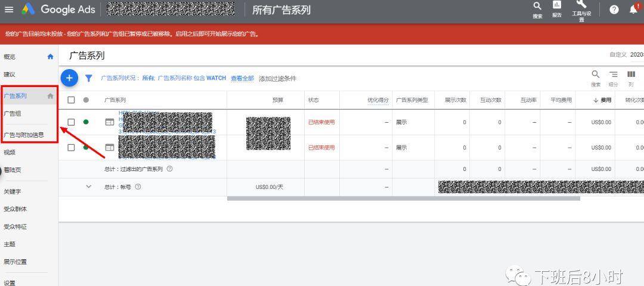This screenshot has width=644, height=286.
Task: Open the first campaign name link
Action: (167, 122)
